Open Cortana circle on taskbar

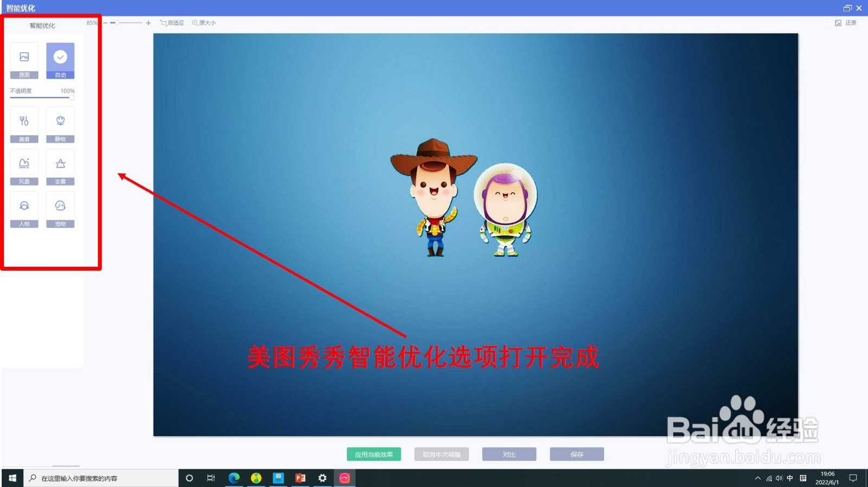click(189, 478)
